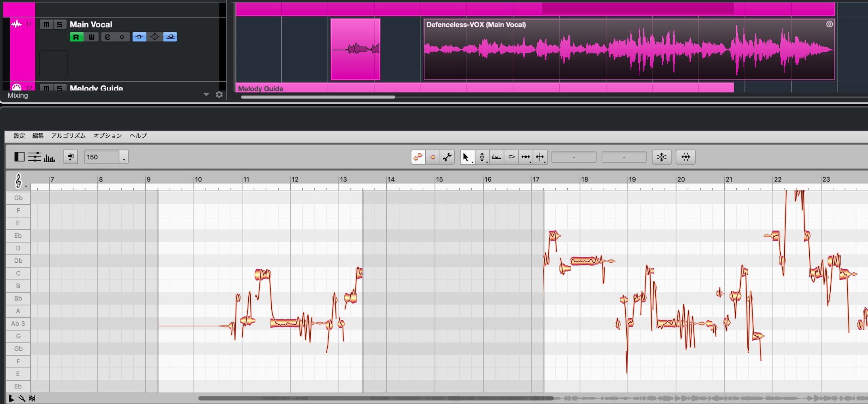Viewport: 868px width, 404px height.
Task: Click the diamond-shaped icon on Main Vocal
Action: coord(155,37)
